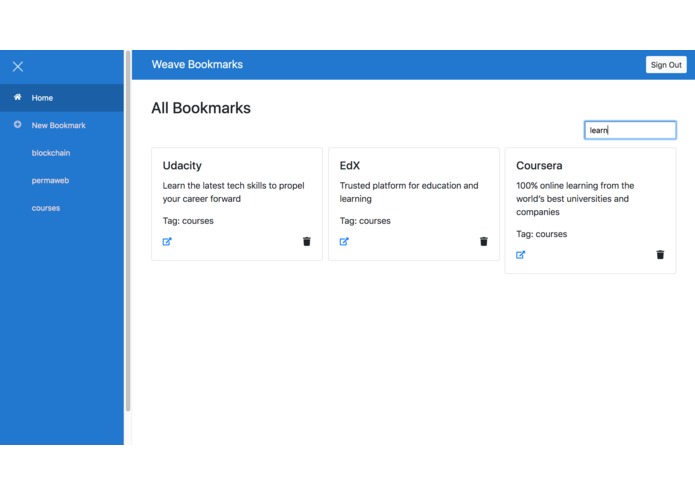Image resolution: width=695 pixels, height=494 pixels.
Task: Click the plus icon beside New Bookmark
Action: coord(17,124)
